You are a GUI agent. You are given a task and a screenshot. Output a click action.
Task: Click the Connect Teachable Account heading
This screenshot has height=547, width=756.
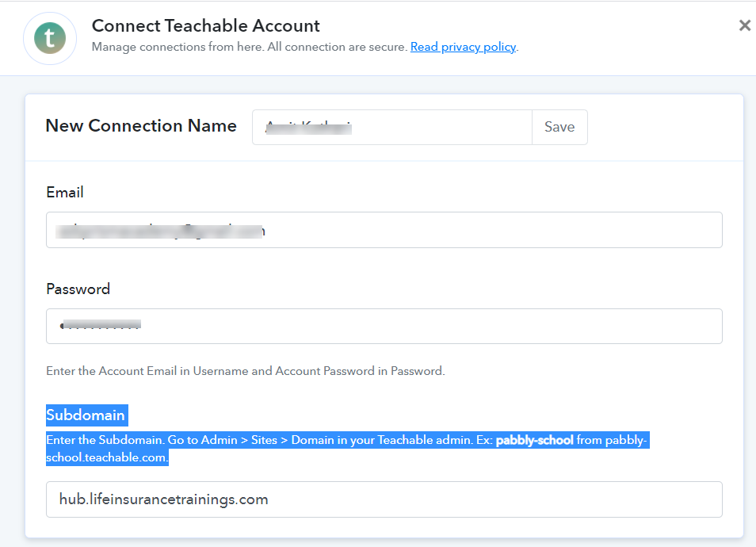pos(206,26)
